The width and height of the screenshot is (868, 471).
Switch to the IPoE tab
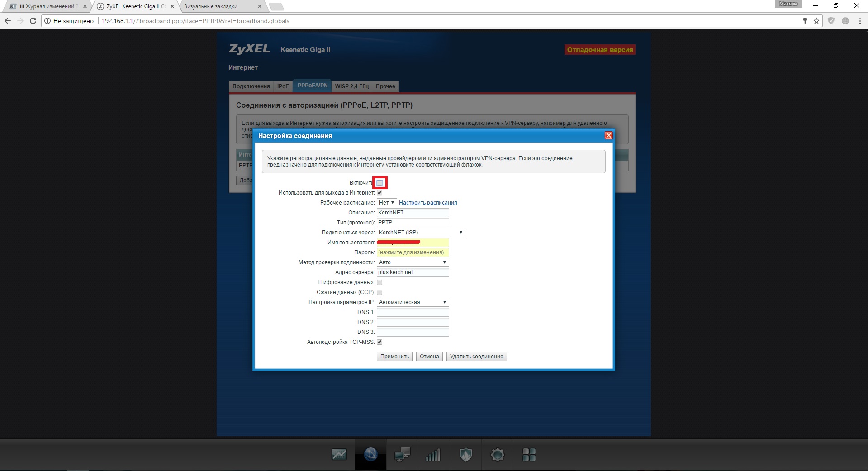coord(283,86)
